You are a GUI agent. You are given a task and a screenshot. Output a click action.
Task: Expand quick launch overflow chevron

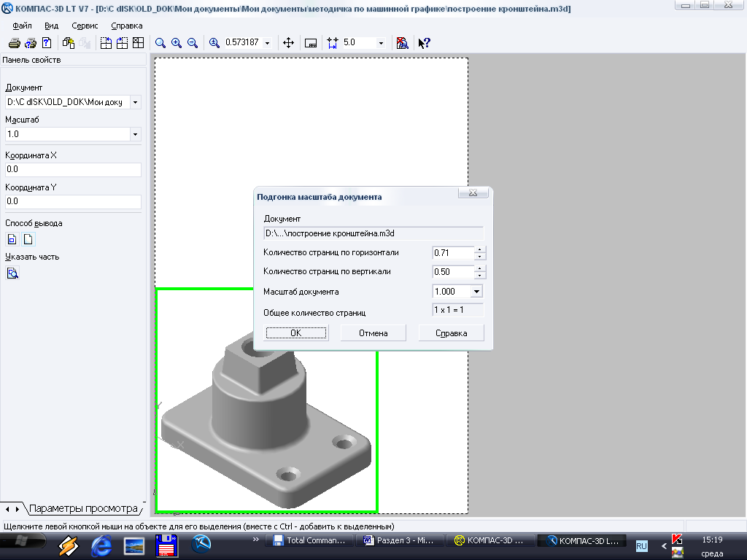coord(256,540)
